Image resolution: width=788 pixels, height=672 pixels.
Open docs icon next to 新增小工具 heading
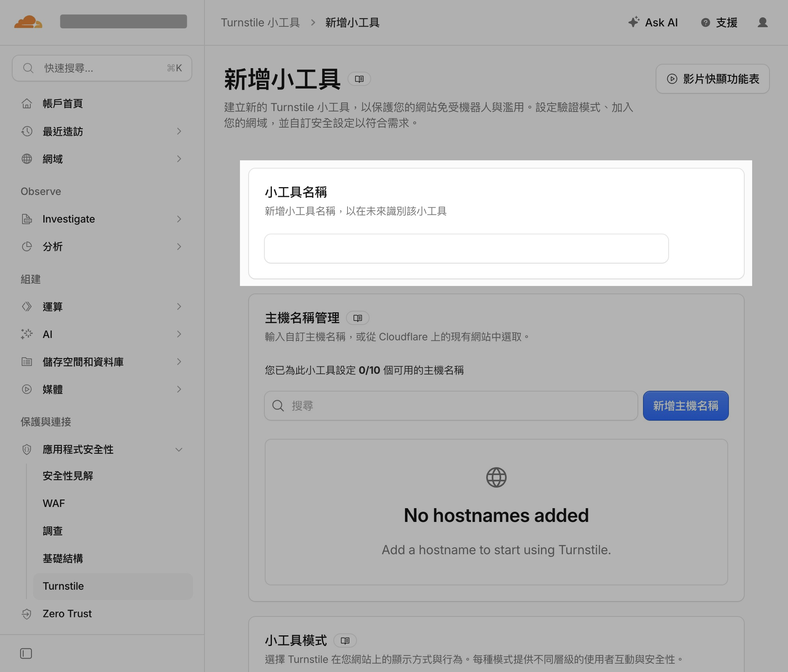coord(359,79)
